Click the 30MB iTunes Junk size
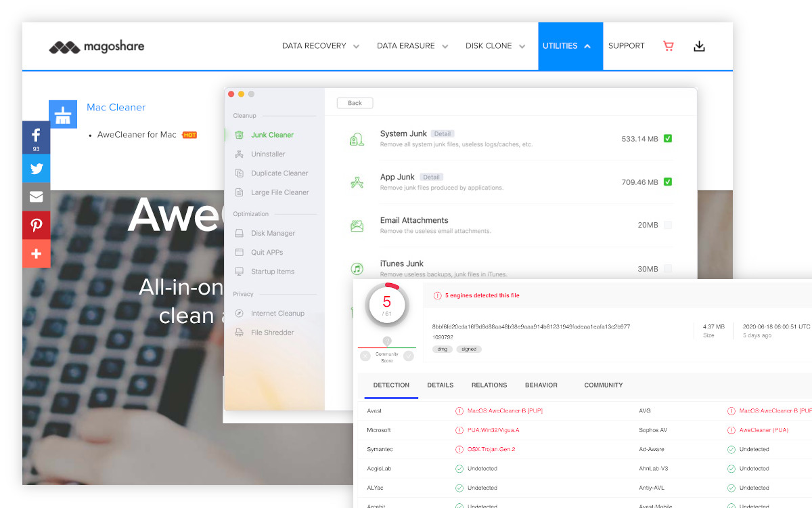The width and height of the screenshot is (812, 508). click(x=648, y=269)
